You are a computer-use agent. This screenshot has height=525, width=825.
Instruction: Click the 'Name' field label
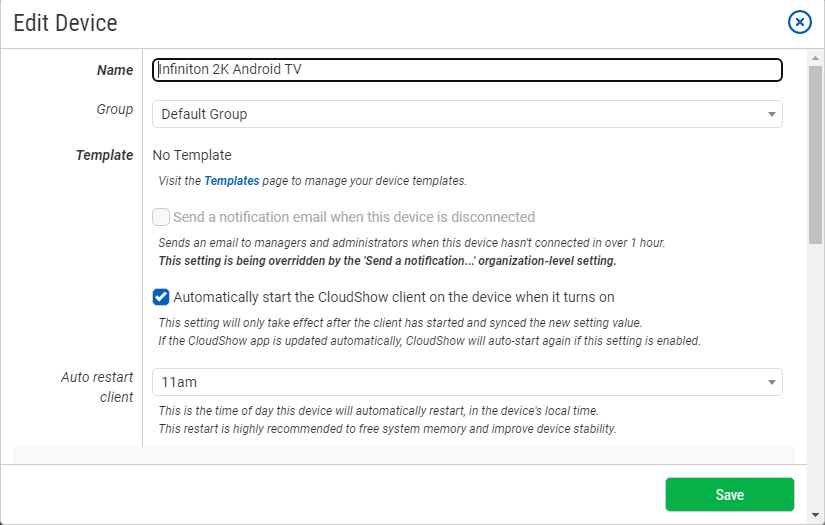115,70
